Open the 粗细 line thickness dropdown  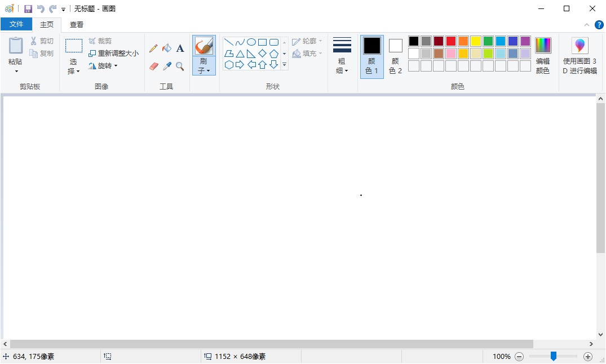[x=342, y=56]
